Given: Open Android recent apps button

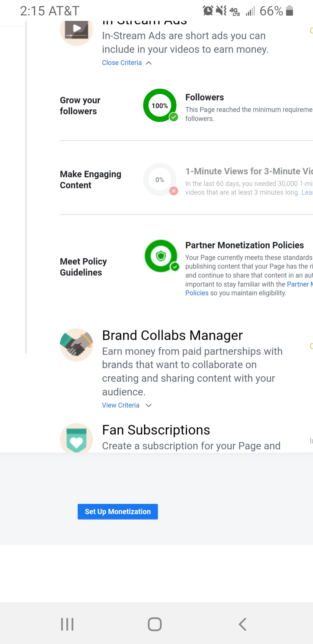Looking at the screenshot, I should tap(67, 624).
